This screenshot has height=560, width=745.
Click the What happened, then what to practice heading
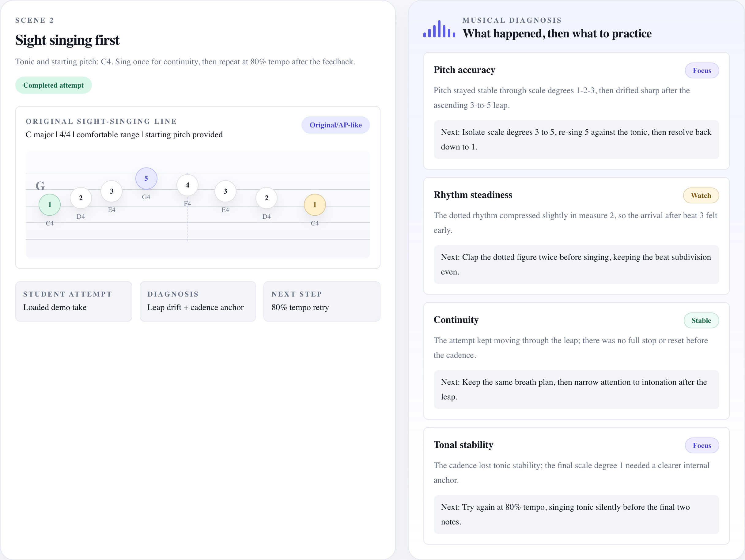coord(557,34)
